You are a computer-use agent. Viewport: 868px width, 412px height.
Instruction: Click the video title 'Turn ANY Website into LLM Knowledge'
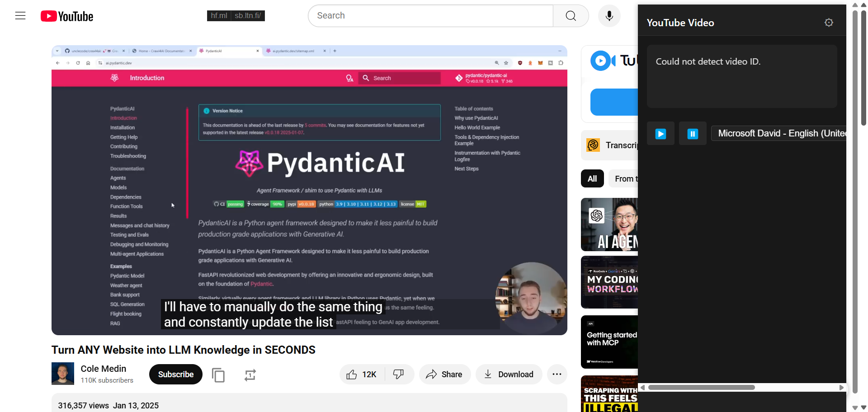[184, 350]
